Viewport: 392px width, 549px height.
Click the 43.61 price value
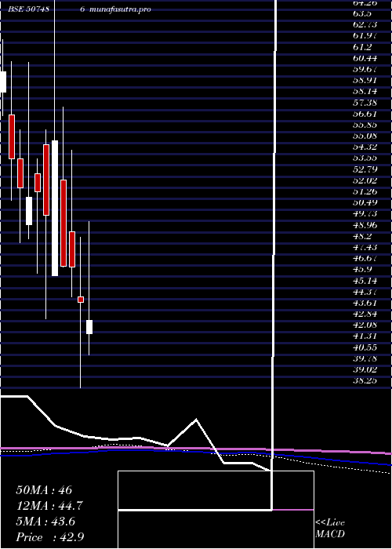365,304
